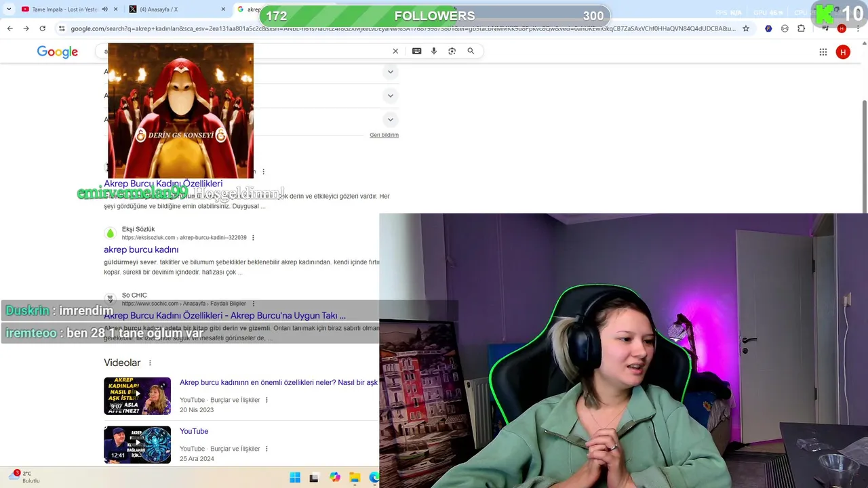Start a Google voice search

(434, 51)
